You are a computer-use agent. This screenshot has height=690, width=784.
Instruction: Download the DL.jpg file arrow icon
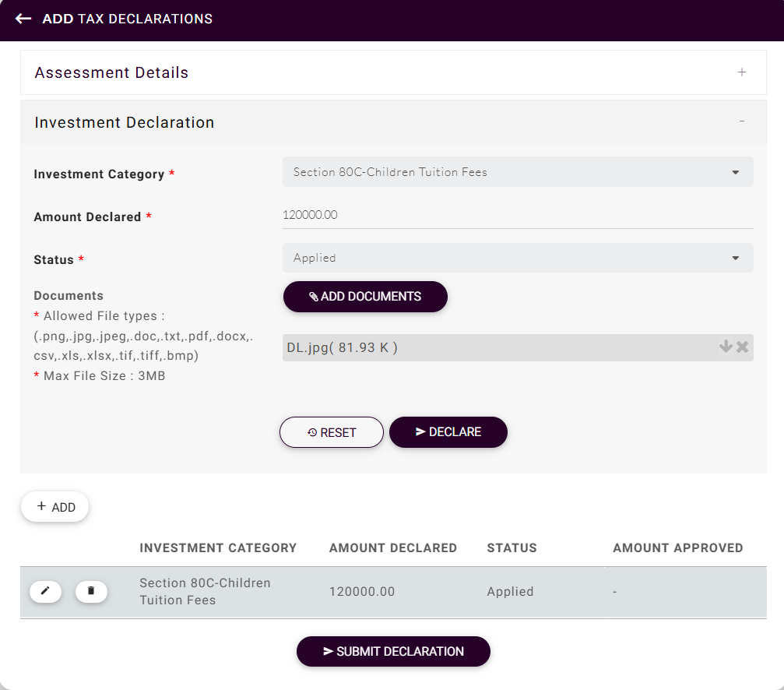tap(726, 347)
